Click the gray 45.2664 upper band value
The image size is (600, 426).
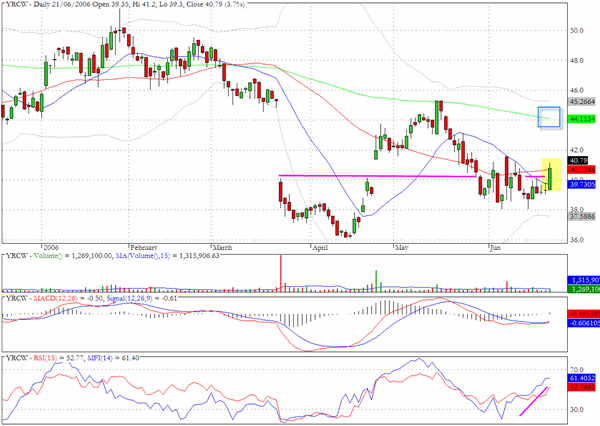pyautogui.click(x=582, y=102)
